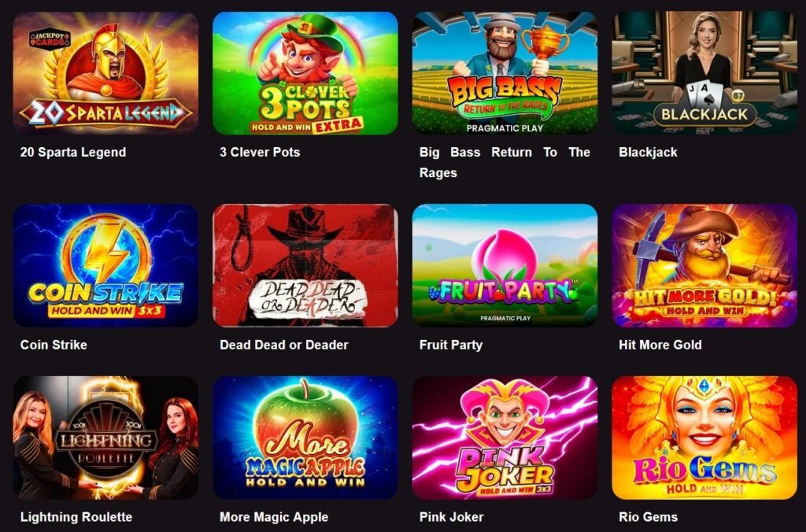The image size is (806, 532).
Task: Click the "Coin Strike" title text
Action: point(54,345)
